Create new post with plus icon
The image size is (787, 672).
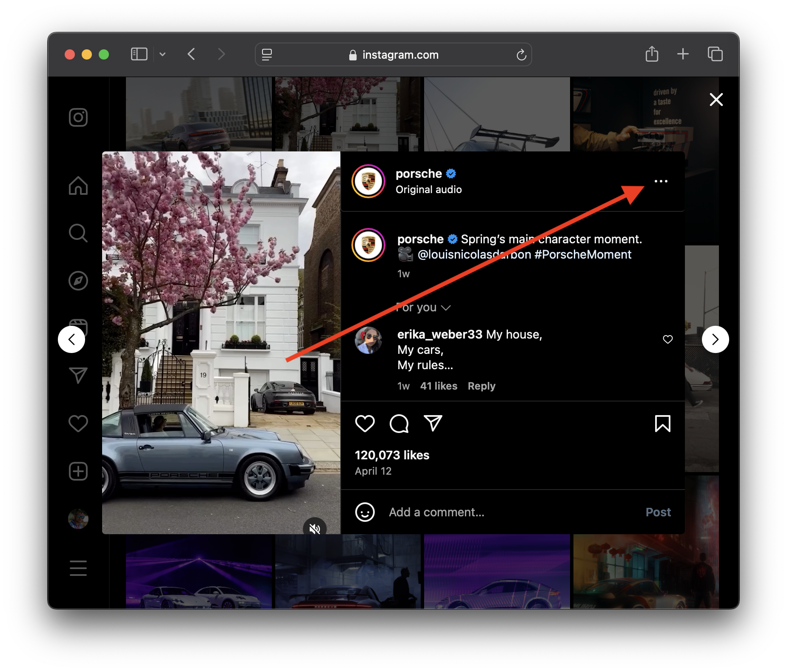pyautogui.click(x=78, y=471)
